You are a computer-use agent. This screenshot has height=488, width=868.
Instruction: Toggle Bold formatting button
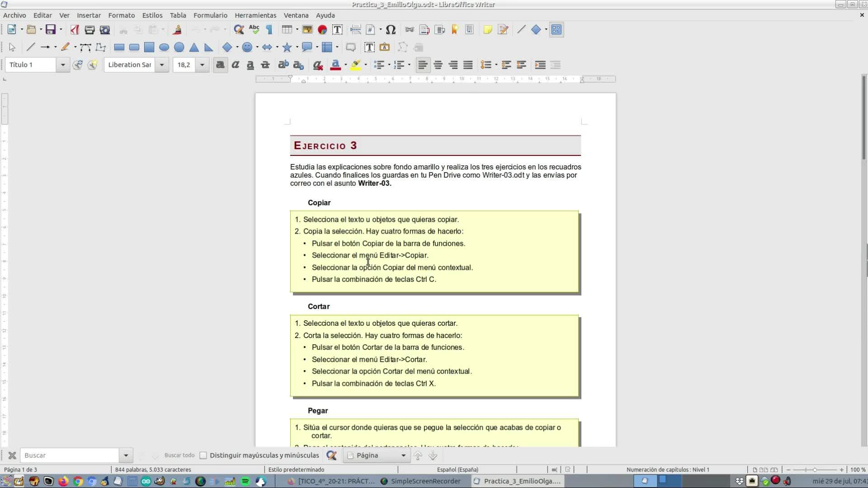pos(220,65)
